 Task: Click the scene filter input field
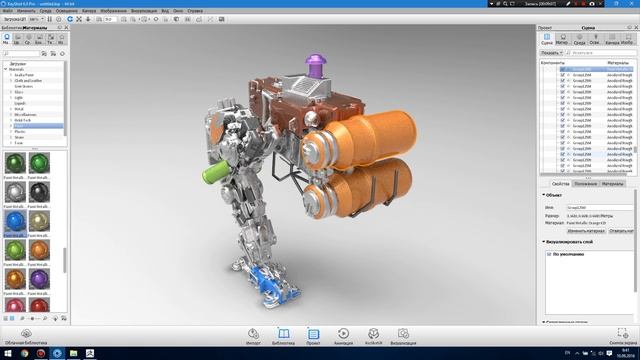pos(602,53)
